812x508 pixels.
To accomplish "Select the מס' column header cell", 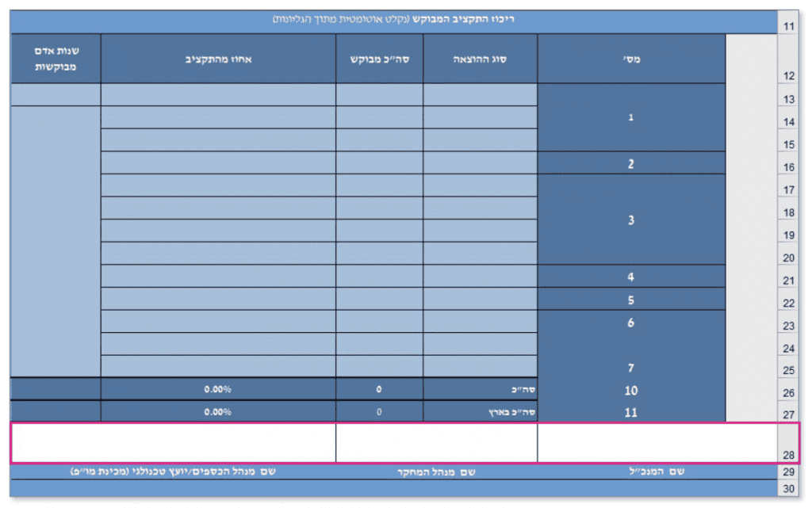I will [x=631, y=58].
